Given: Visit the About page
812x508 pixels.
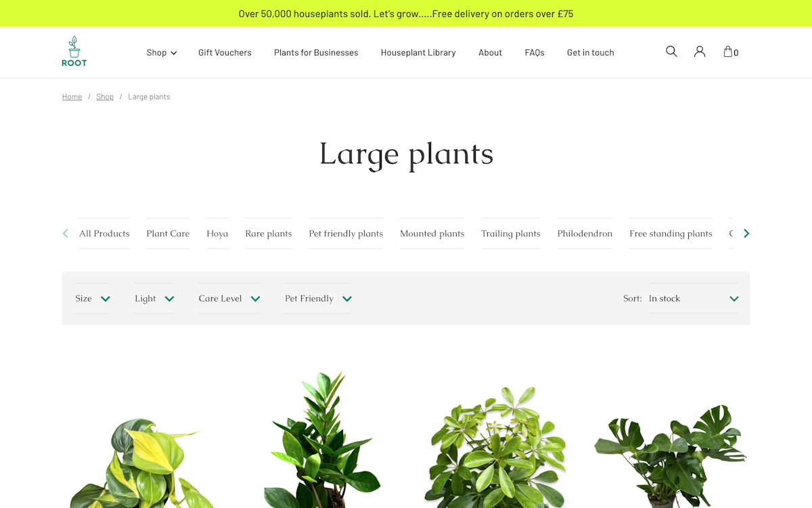Looking at the screenshot, I should click(490, 52).
